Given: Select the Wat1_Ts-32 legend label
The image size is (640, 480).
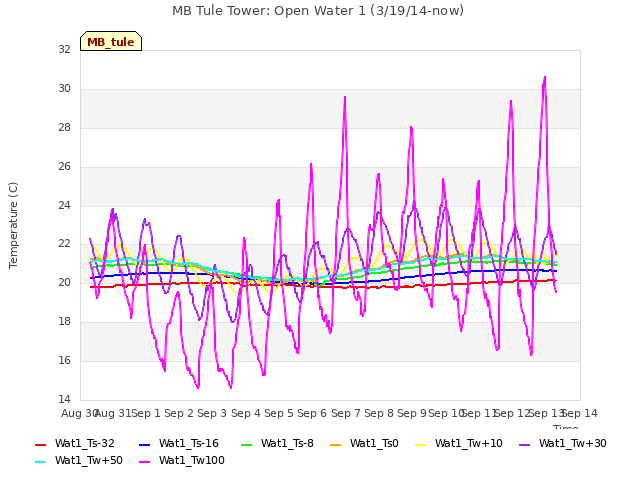Looking at the screenshot, I should point(85,443).
